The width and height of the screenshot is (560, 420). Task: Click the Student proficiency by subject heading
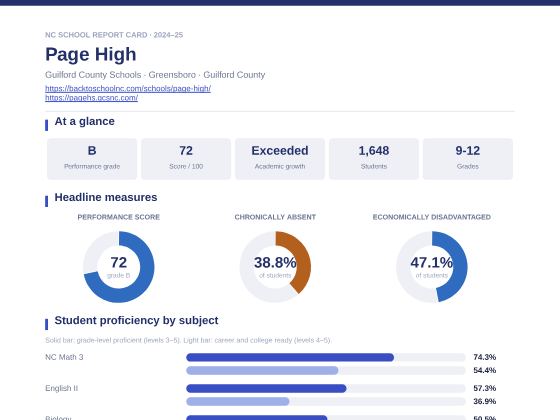(x=136, y=320)
